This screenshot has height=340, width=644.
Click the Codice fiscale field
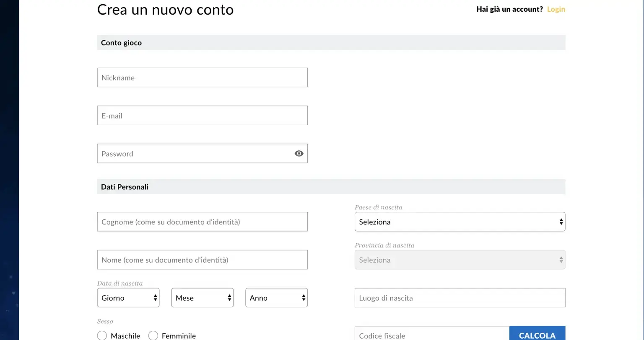coord(428,335)
